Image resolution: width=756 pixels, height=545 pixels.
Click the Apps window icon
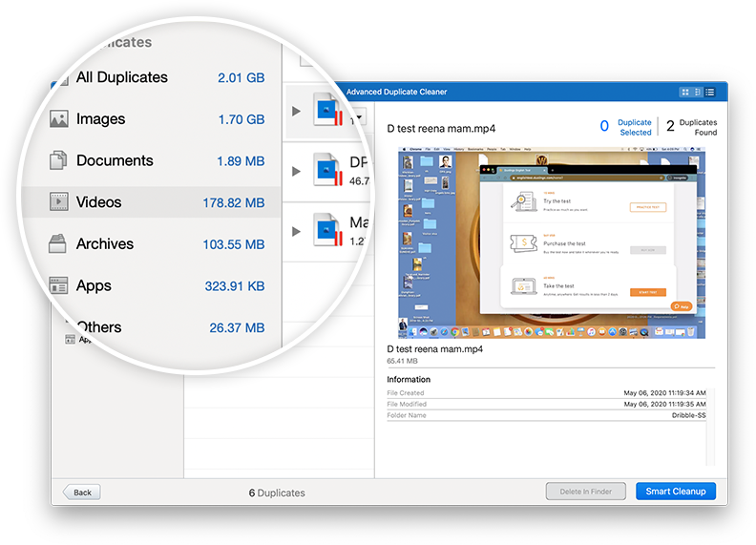click(x=58, y=285)
